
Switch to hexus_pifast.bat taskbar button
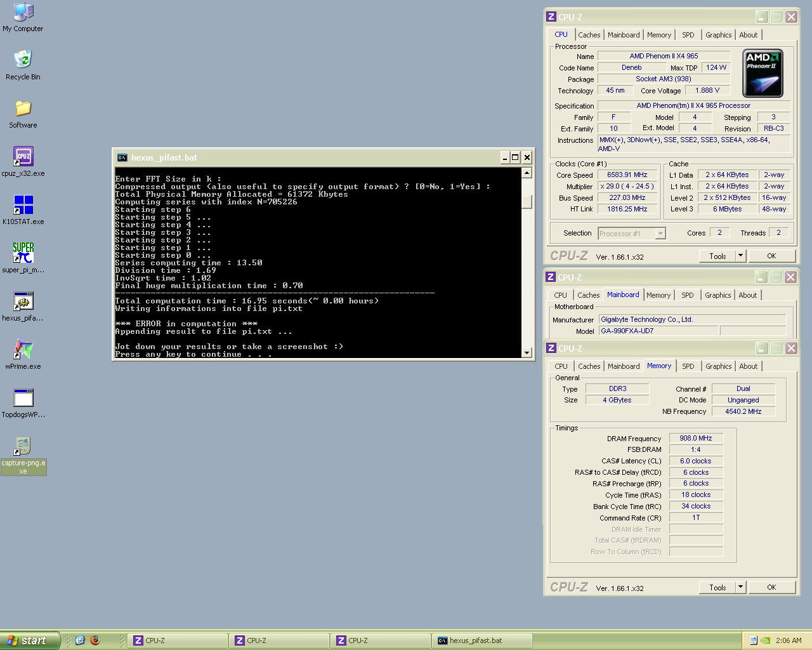[483, 640]
